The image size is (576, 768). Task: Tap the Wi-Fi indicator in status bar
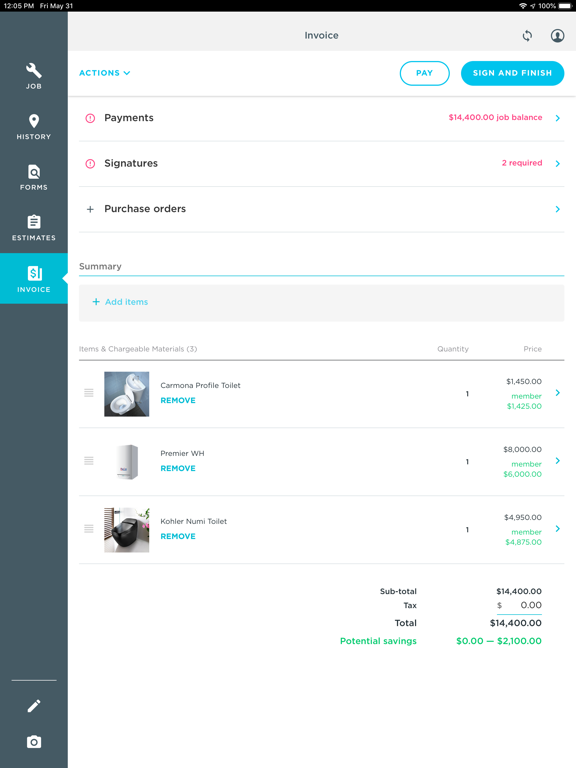(523, 6)
